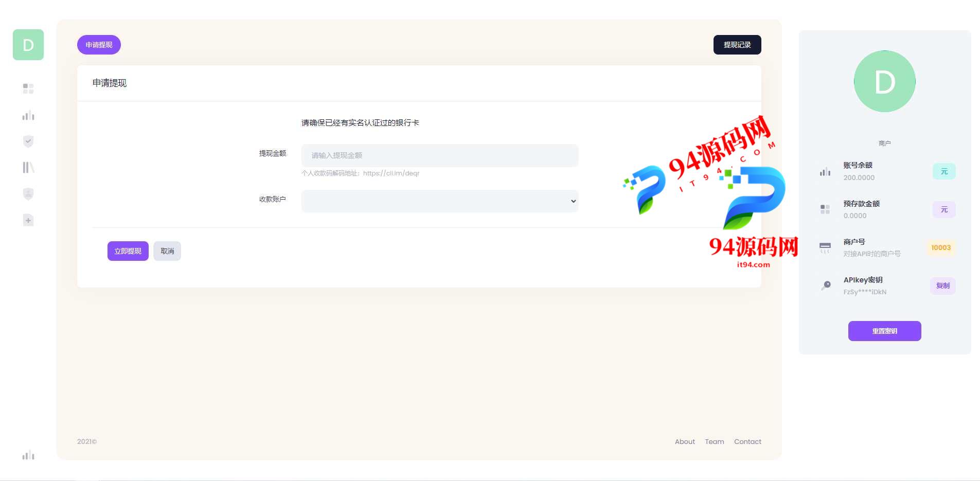980x481 pixels.
Task: Click the merchant number card icon
Action: click(825, 247)
